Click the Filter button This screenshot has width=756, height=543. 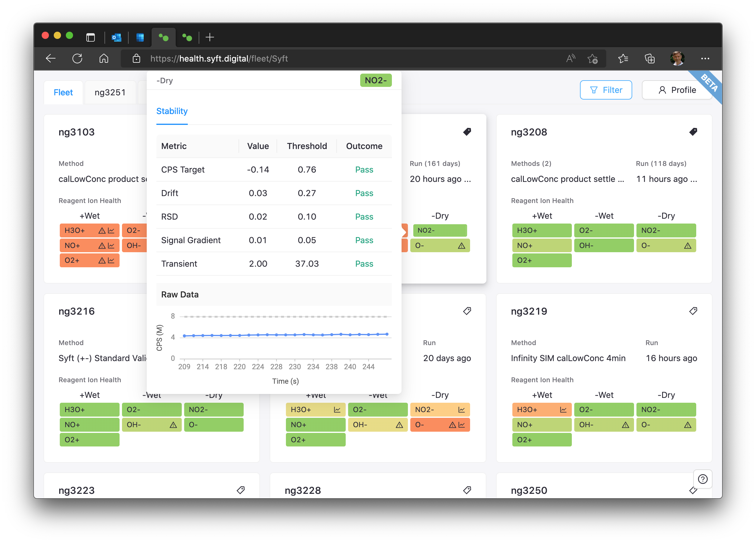click(x=606, y=90)
